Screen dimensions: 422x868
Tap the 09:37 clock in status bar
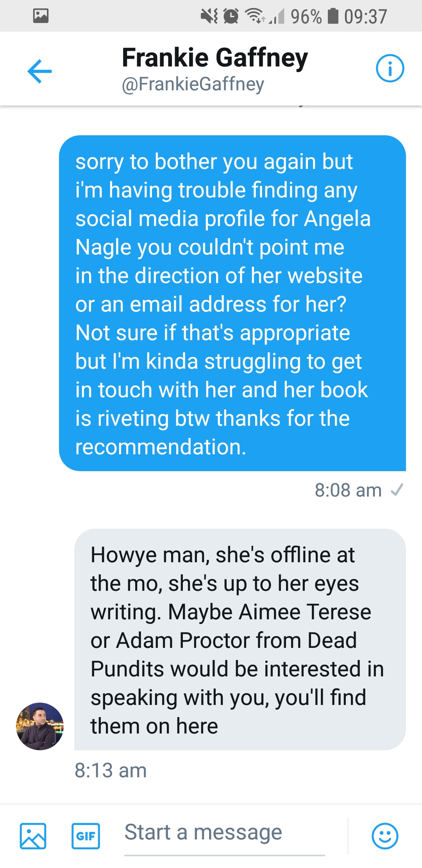(x=366, y=16)
